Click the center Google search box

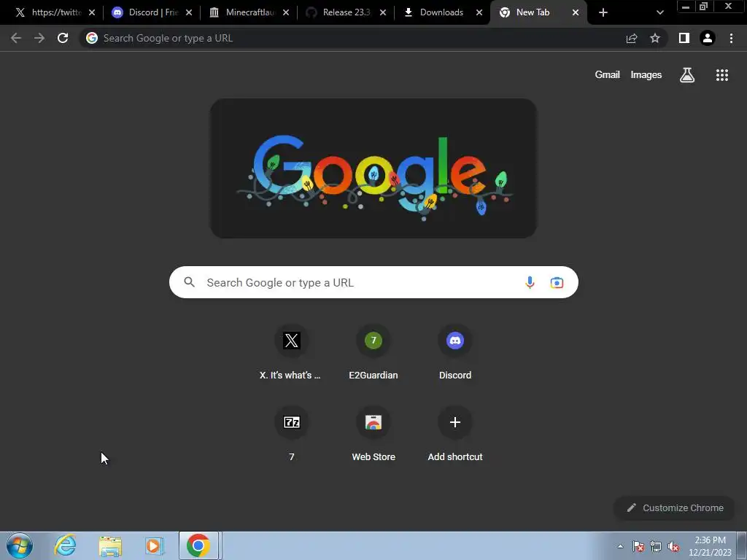[373, 282]
